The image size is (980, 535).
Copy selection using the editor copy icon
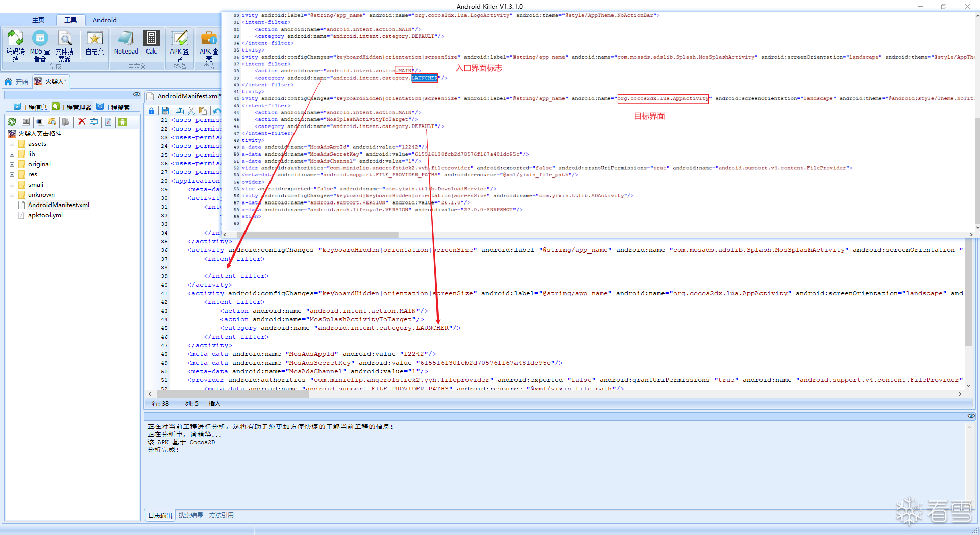tap(179, 111)
